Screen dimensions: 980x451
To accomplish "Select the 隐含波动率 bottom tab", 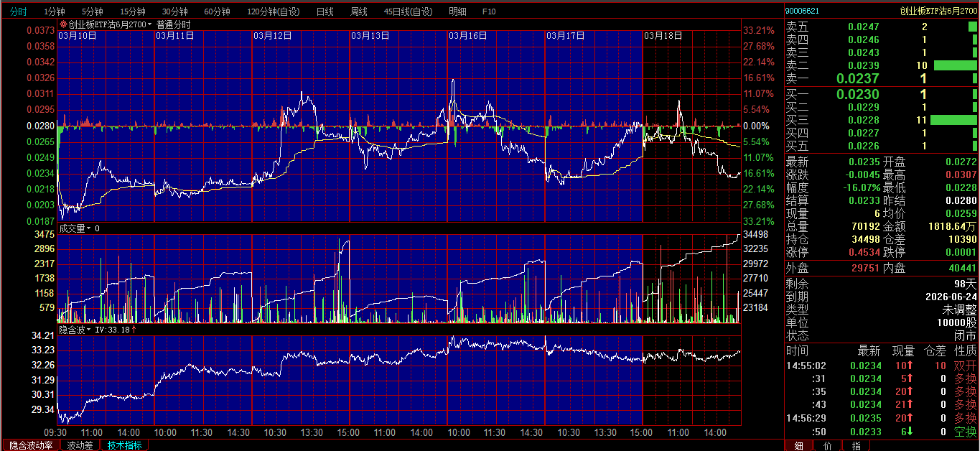I will pos(31,445).
